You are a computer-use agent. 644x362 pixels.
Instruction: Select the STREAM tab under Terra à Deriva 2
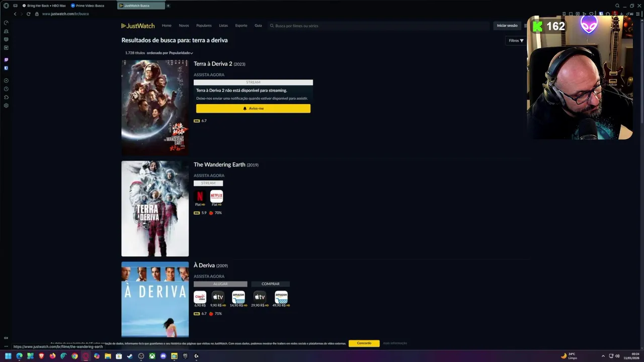253,82
